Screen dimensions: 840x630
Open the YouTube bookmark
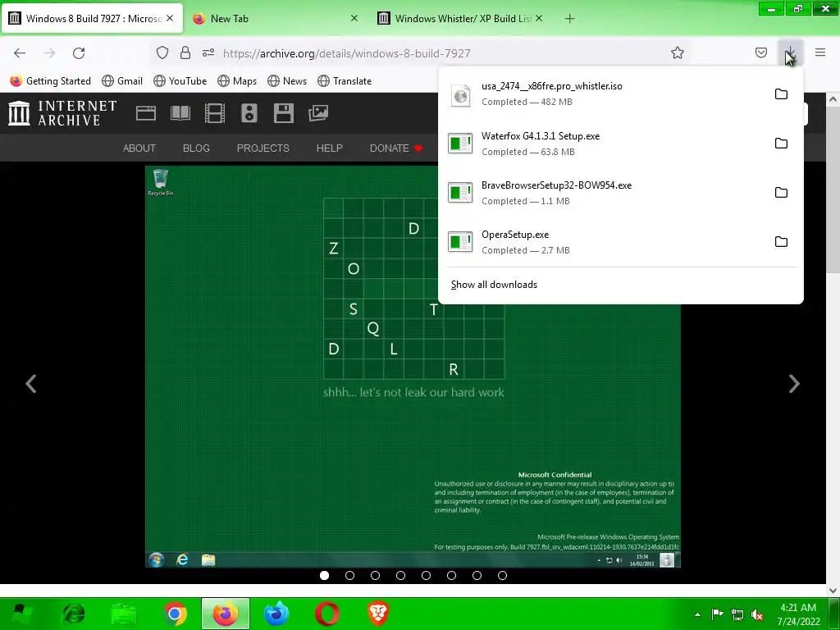click(x=180, y=81)
